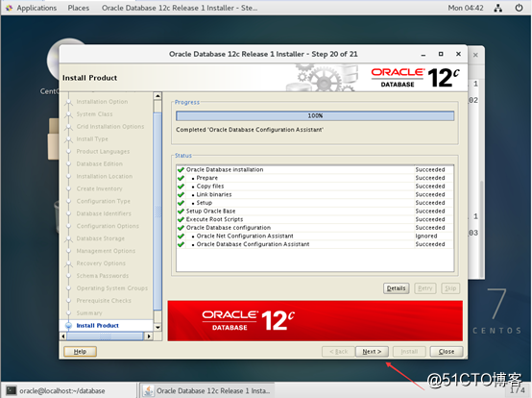Select the Database Edition step
The image size is (532, 398).
coord(100,163)
